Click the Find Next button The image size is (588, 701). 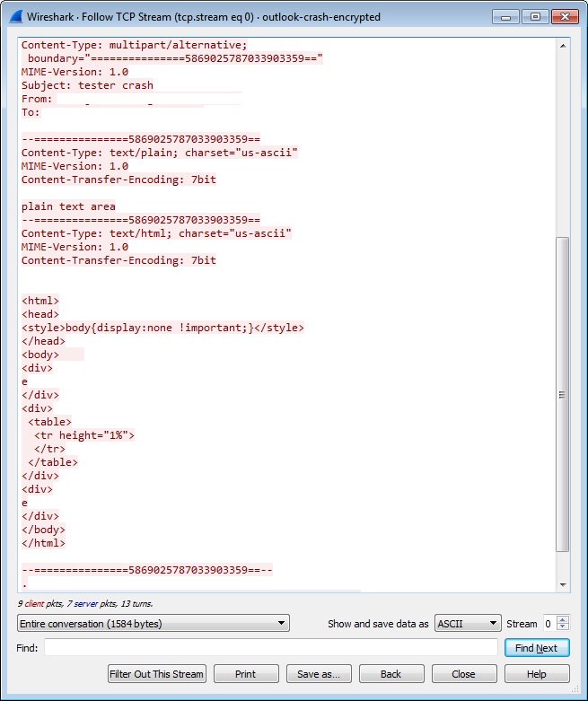537,648
